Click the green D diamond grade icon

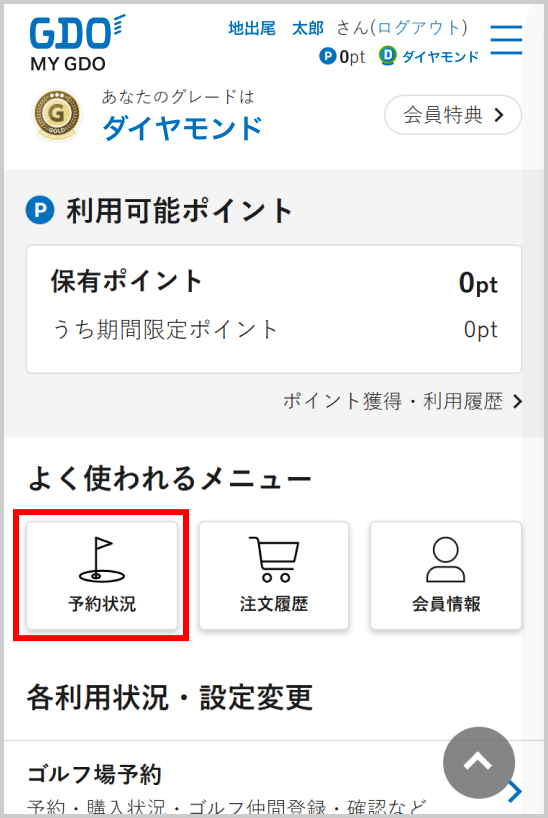click(387, 55)
